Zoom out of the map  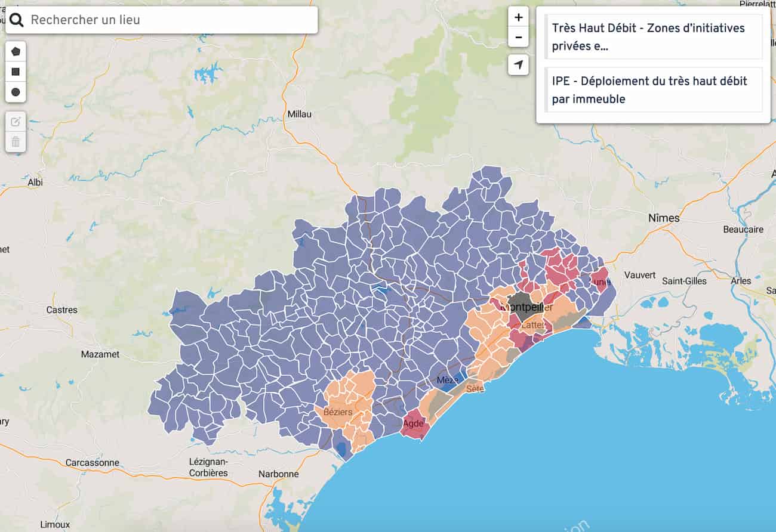pyautogui.click(x=518, y=38)
